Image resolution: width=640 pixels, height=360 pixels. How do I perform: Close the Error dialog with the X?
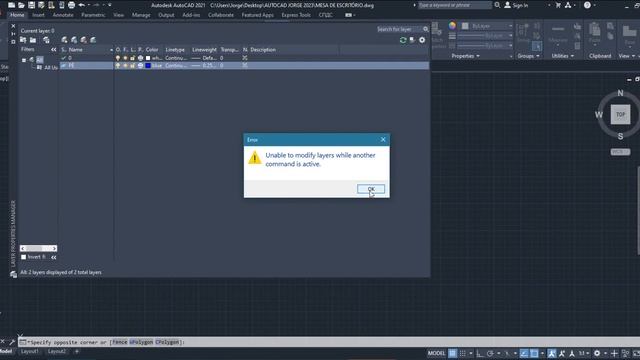tap(383, 140)
